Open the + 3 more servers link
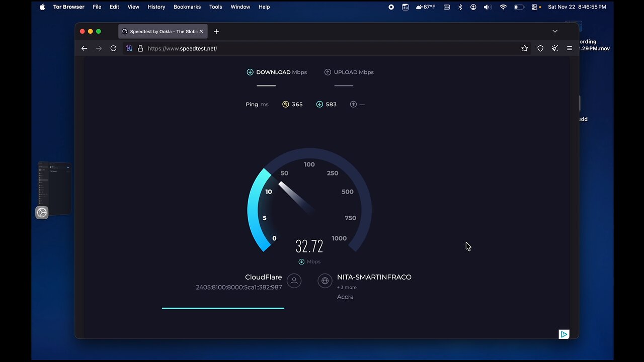644x362 pixels. coord(347,287)
